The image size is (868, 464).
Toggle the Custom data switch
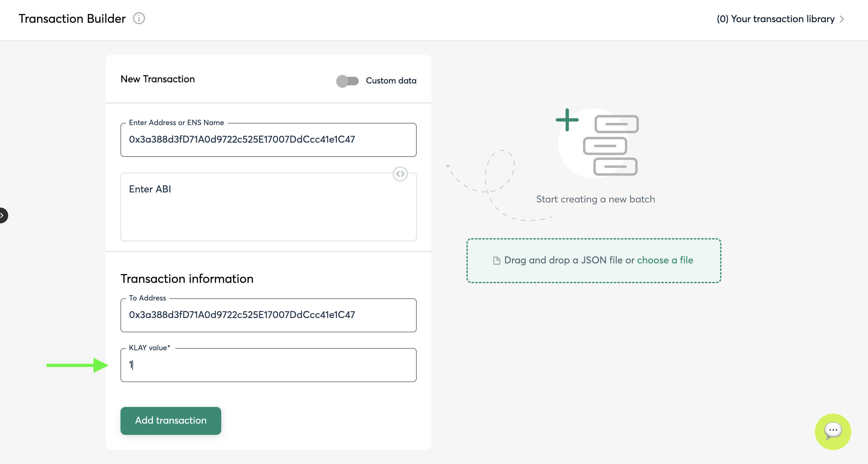point(348,81)
